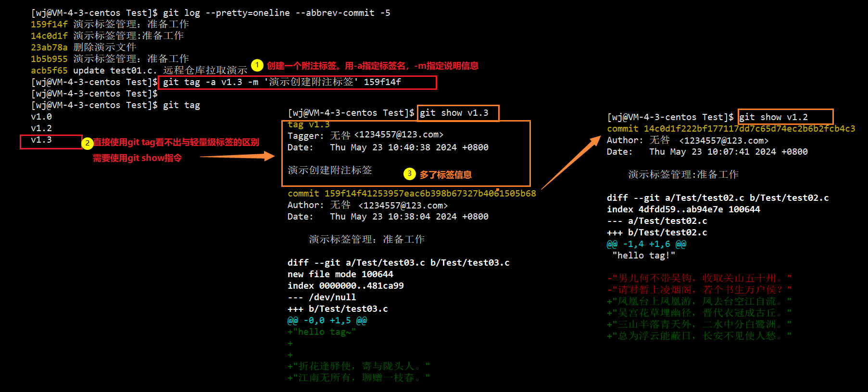Select commit hash 1b5b955 in log
Image resolution: width=868 pixels, height=392 pixels.
[49, 59]
